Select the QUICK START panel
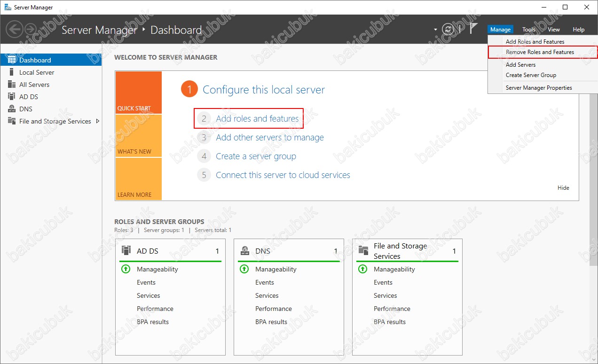Viewport: 598px width, 364px height. tap(138, 93)
